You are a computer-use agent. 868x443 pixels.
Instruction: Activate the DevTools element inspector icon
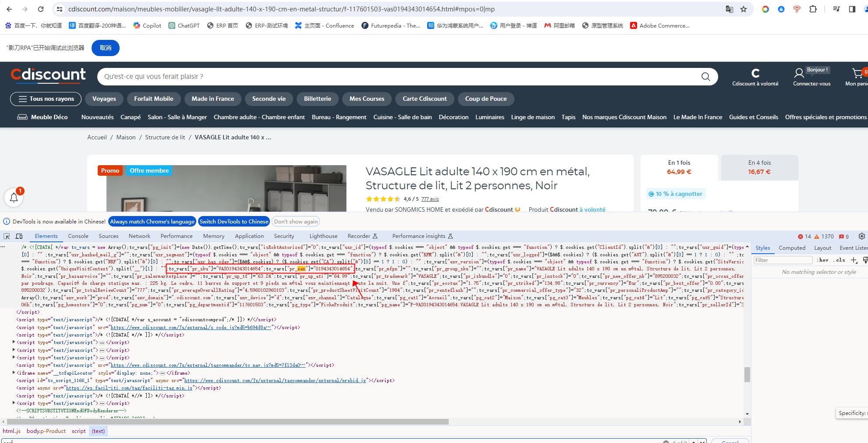7,236
